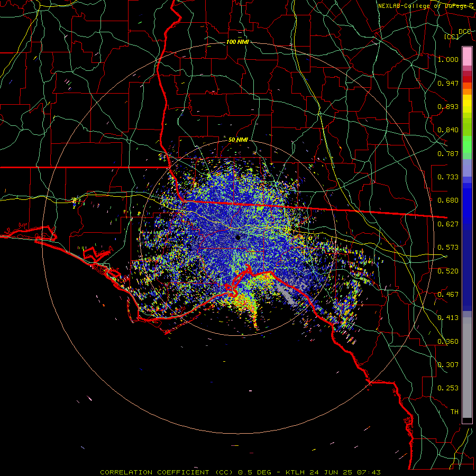Viewport: 476px width, 476px height.
Task: Click the TH threshold label on the legend
Action: coord(454,412)
